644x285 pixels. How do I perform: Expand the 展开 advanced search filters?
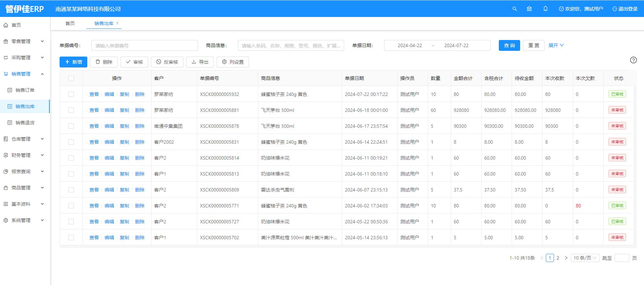[x=556, y=45]
